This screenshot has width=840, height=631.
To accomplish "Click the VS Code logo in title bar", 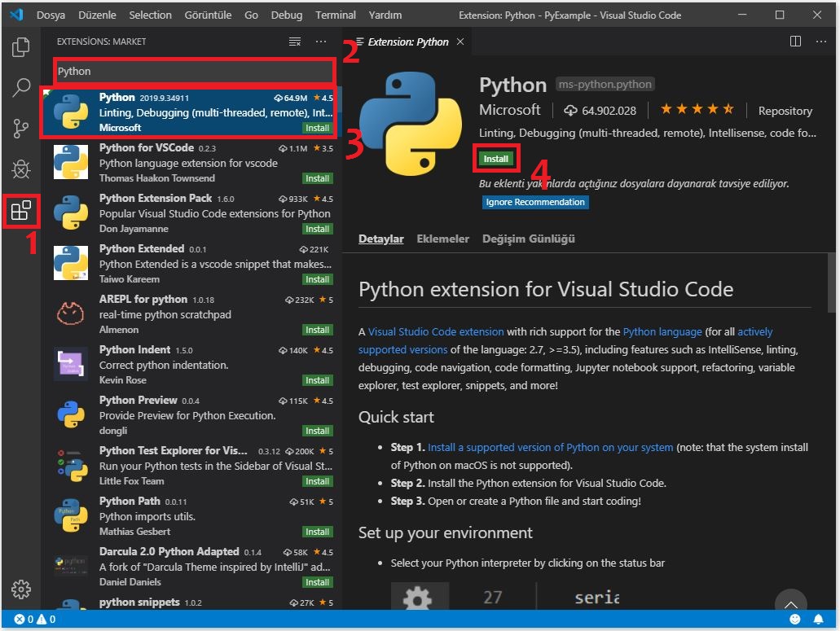I will (16, 15).
